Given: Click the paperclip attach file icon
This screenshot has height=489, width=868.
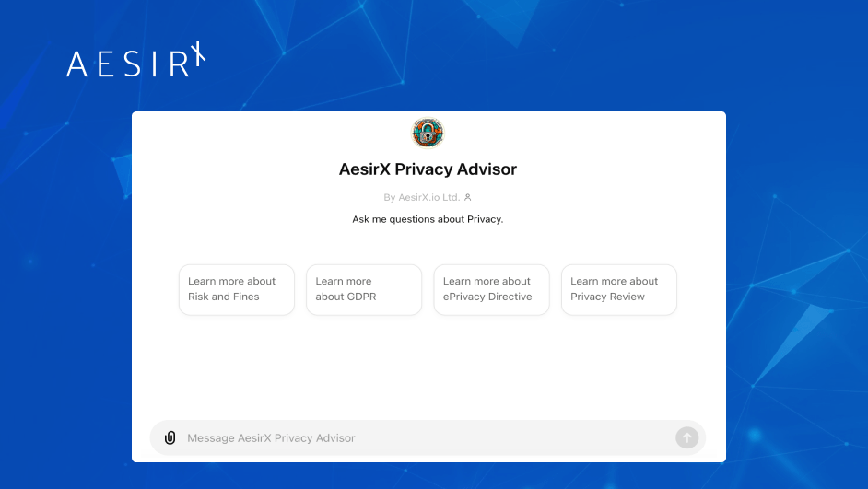Looking at the screenshot, I should coord(170,438).
